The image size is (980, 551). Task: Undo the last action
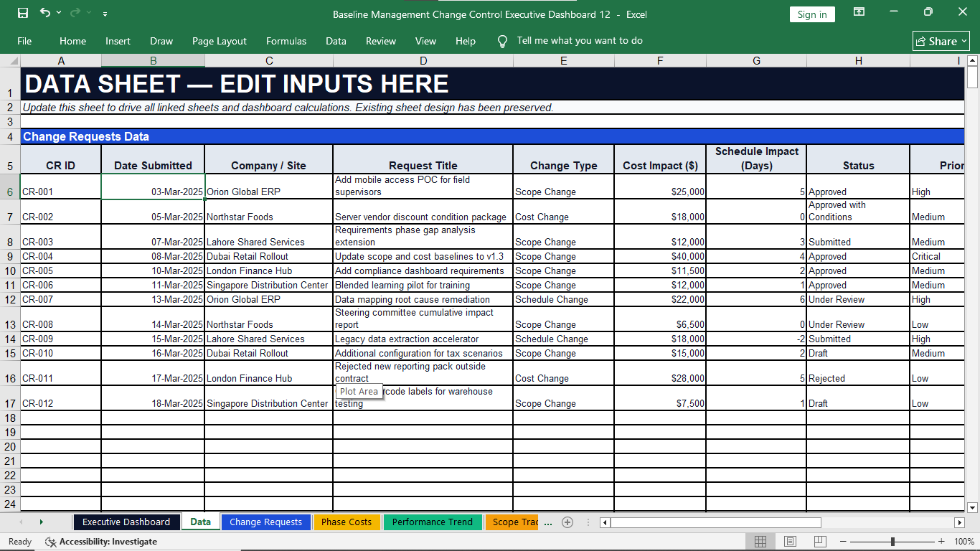(45, 13)
